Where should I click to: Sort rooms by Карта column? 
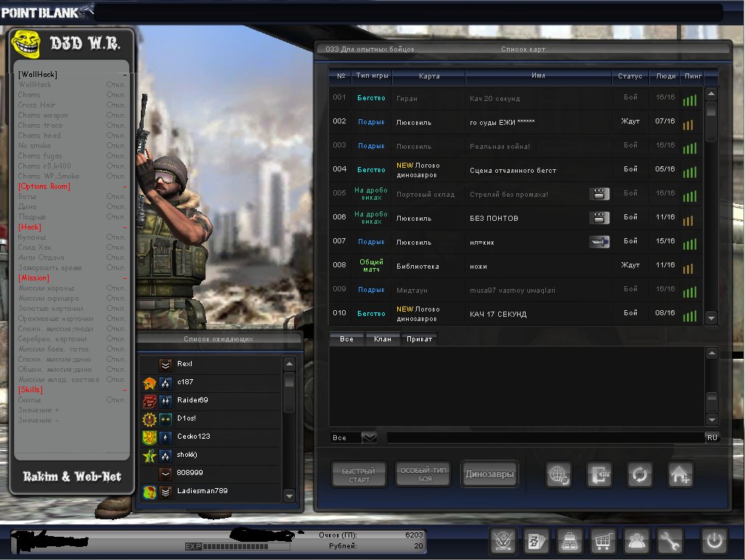(x=429, y=76)
